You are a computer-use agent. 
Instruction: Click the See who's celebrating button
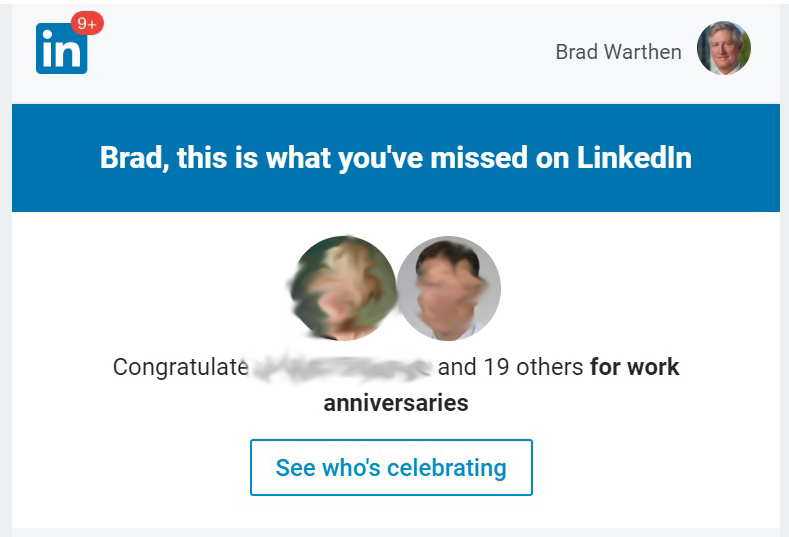pyautogui.click(x=391, y=468)
